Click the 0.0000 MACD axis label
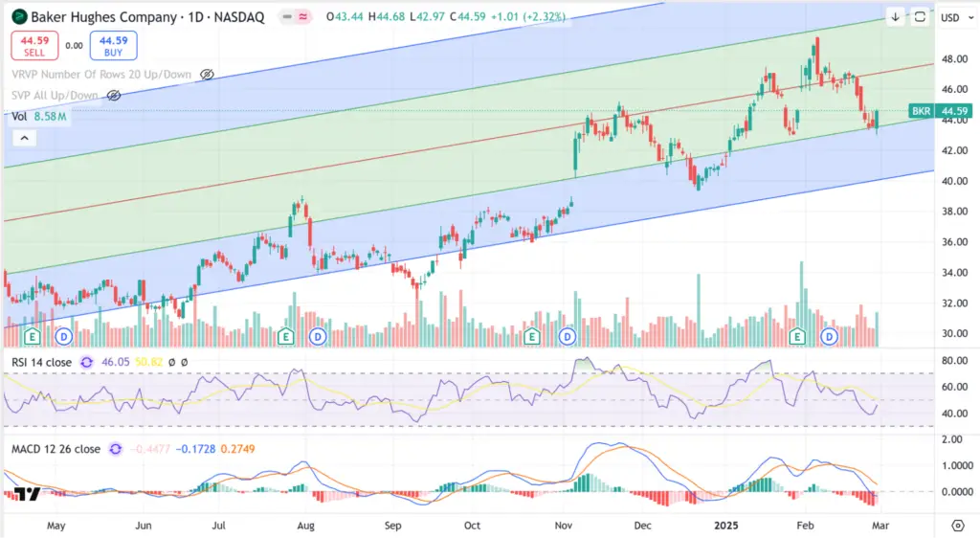The width and height of the screenshot is (980, 538). click(957, 492)
